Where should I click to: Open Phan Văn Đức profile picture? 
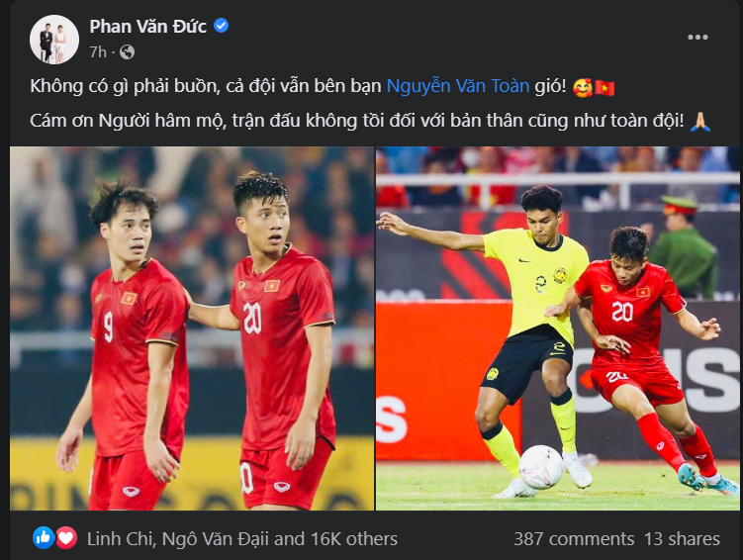54,40
